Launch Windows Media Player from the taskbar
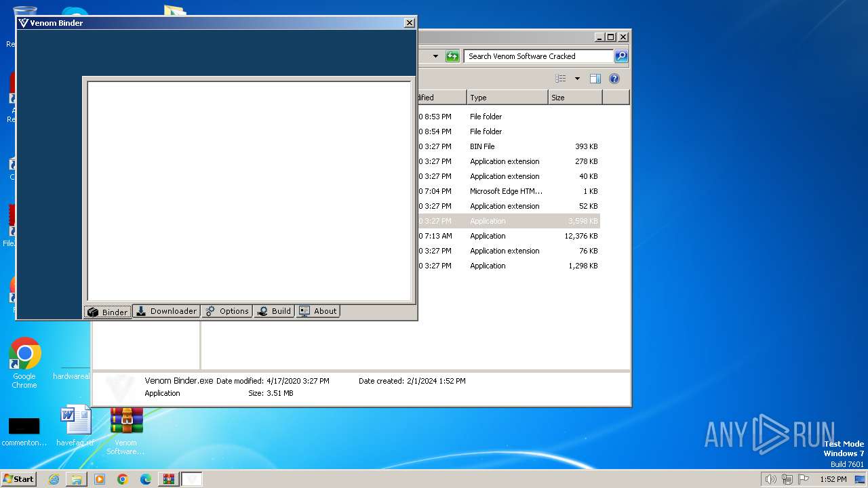 click(x=100, y=479)
